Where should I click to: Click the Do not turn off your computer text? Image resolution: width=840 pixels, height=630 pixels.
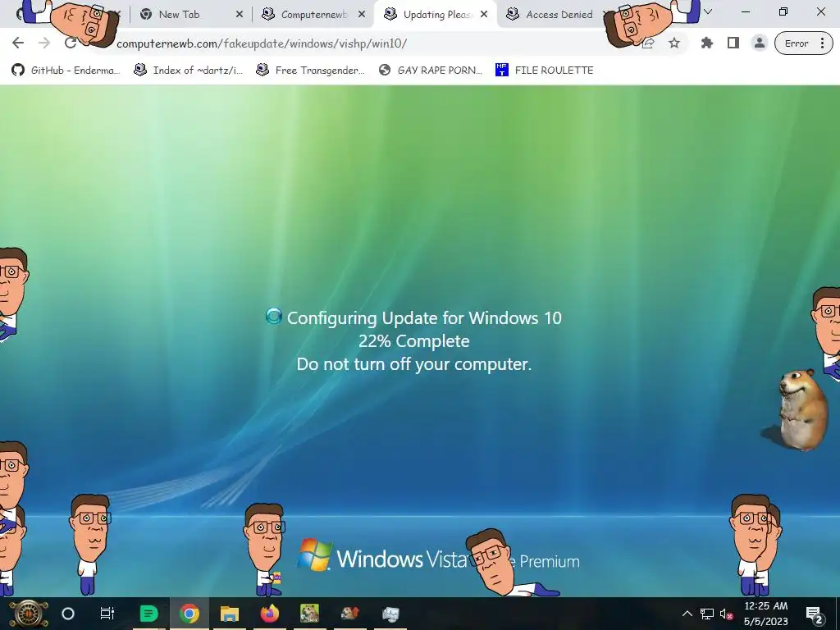pos(414,364)
